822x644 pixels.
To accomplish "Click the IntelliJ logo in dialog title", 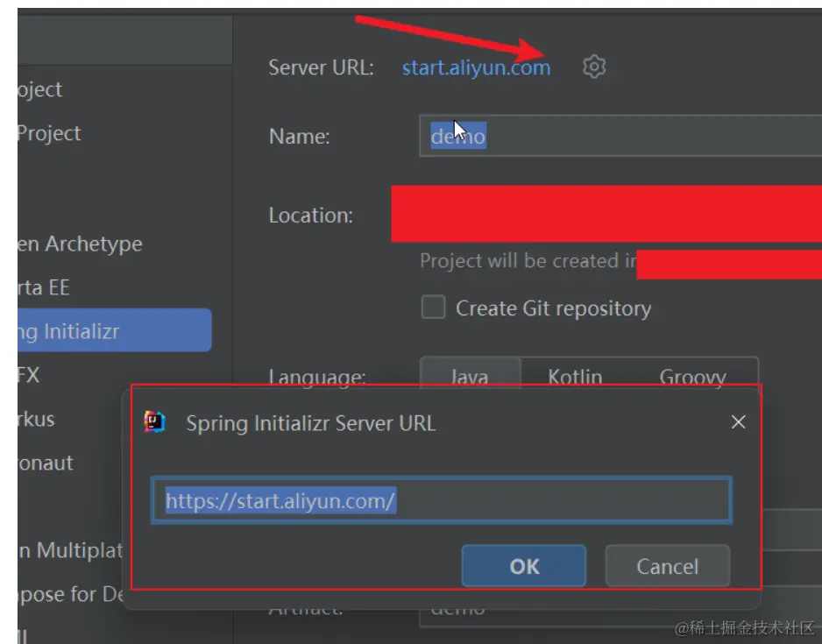I will tap(154, 421).
